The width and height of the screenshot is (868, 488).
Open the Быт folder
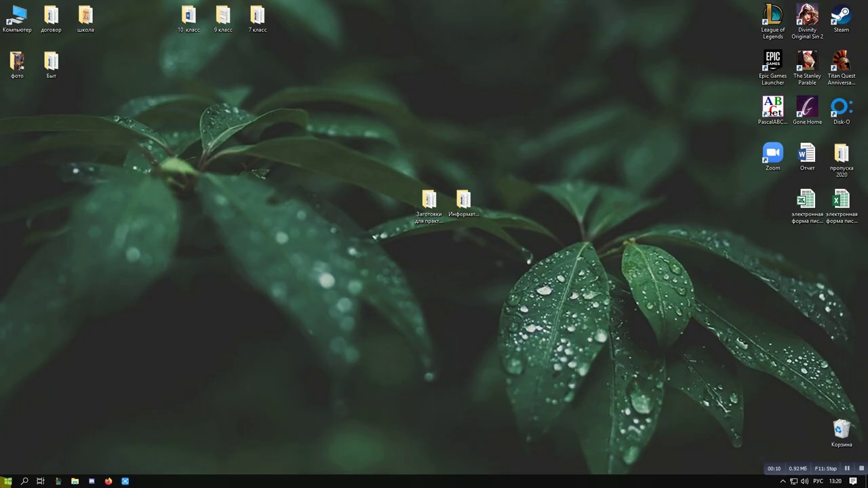(x=51, y=66)
